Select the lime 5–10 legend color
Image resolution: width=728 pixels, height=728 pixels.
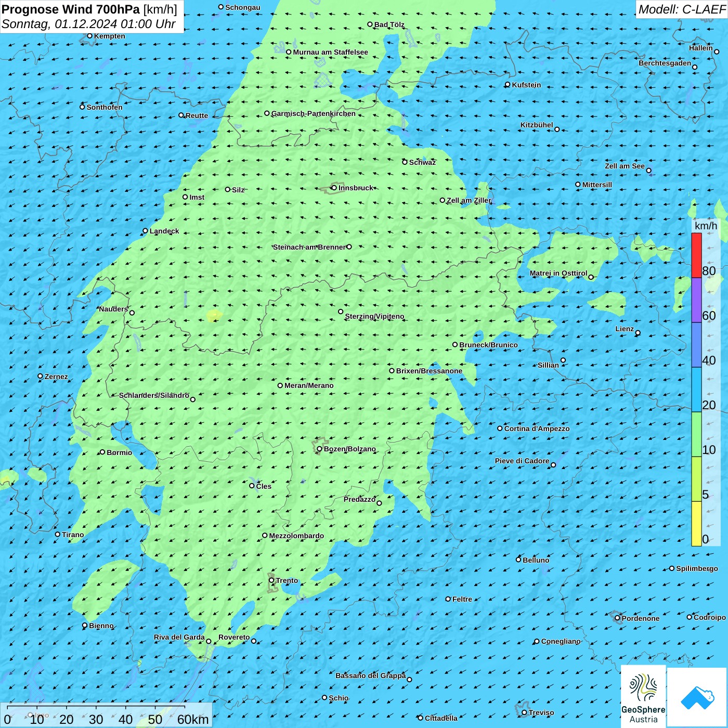[696, 479]
